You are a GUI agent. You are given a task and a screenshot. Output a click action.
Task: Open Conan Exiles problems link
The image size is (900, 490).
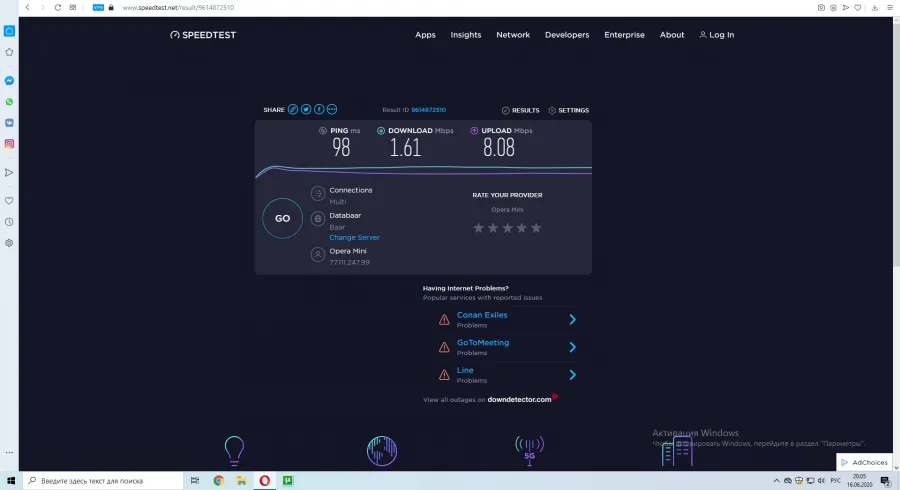coord(482,315)
